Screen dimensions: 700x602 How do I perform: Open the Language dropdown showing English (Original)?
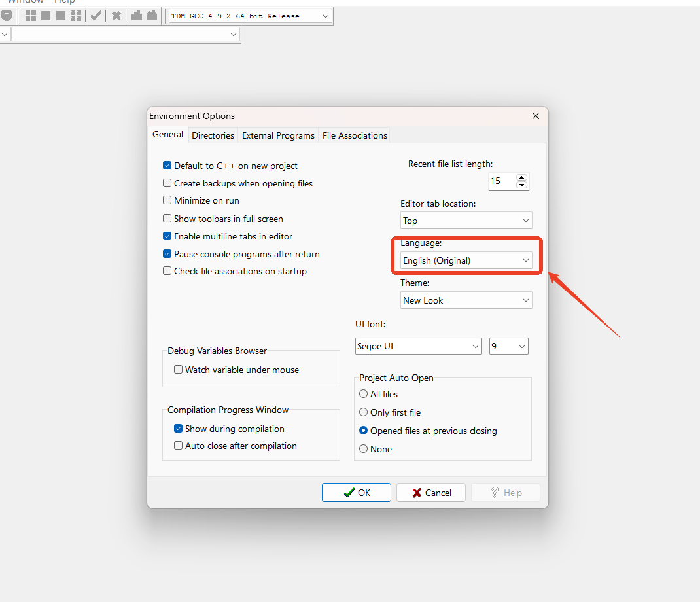coord(466,260)
